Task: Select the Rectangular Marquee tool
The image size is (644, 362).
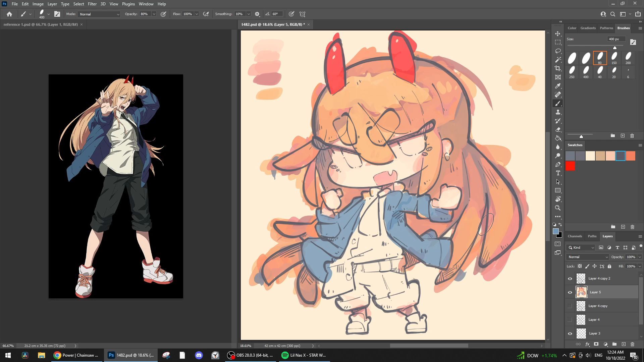Action: point(558,43)
